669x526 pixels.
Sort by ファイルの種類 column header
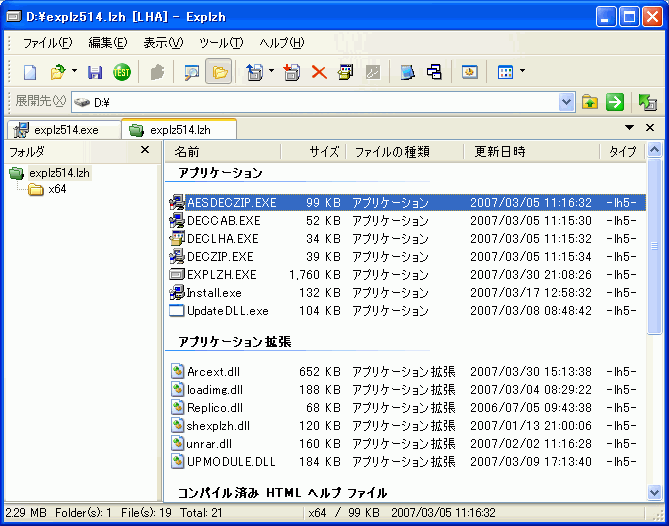[404, 151]
